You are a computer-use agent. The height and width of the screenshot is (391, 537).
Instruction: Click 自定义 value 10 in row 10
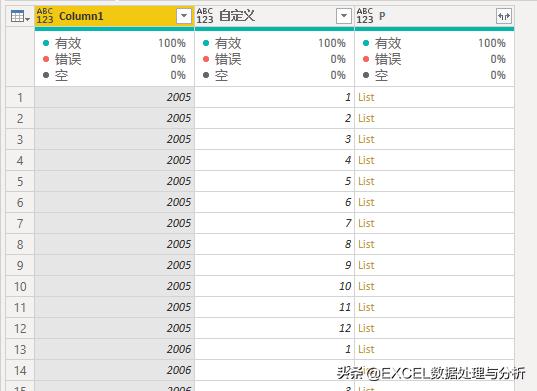coord(274,286)
